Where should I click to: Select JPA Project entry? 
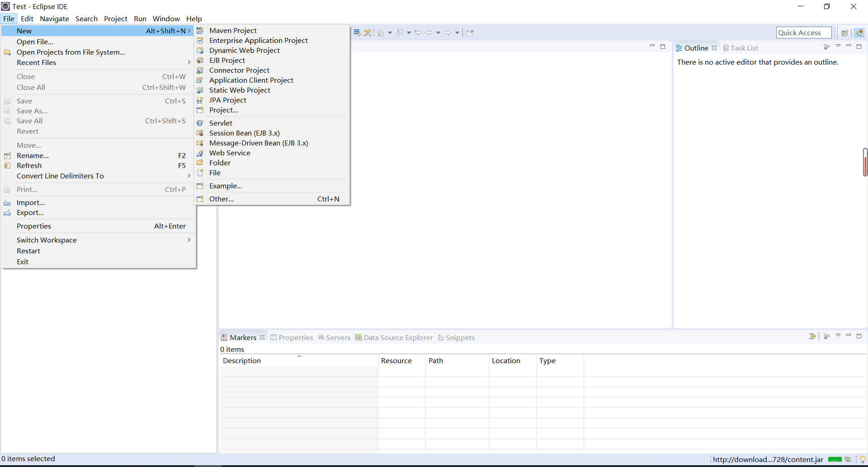(x=272, y=100)
